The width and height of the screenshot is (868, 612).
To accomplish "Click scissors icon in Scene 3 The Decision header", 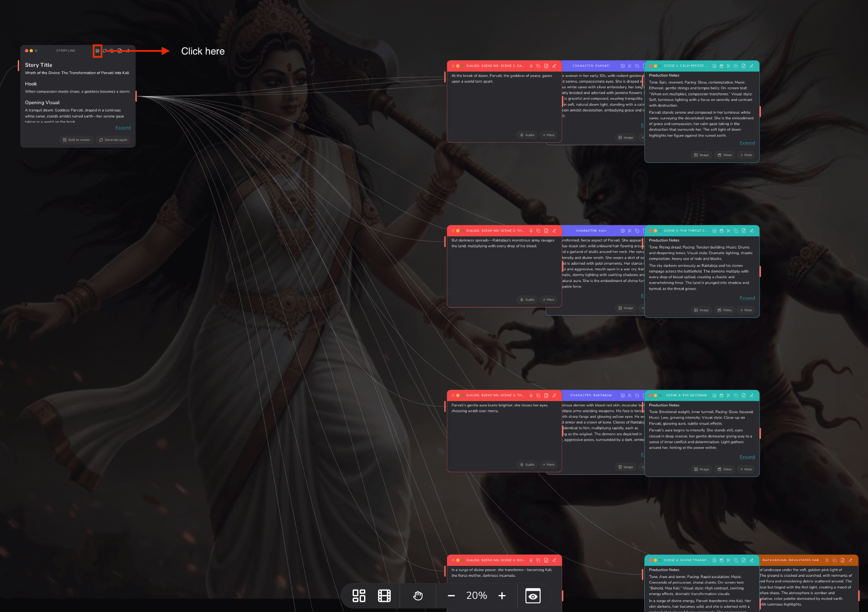I will click(729, 395).
